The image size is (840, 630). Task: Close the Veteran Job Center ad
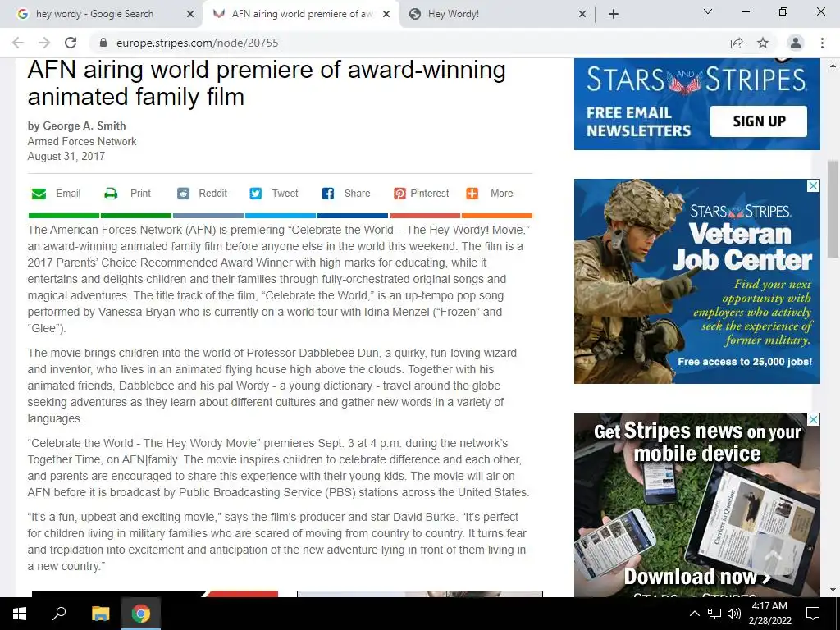[813, 185]
